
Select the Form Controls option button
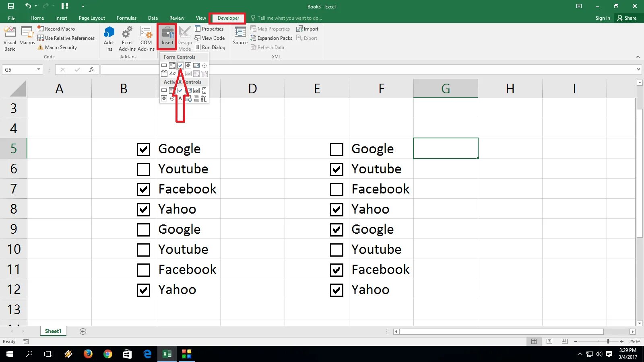click(204, 66)
